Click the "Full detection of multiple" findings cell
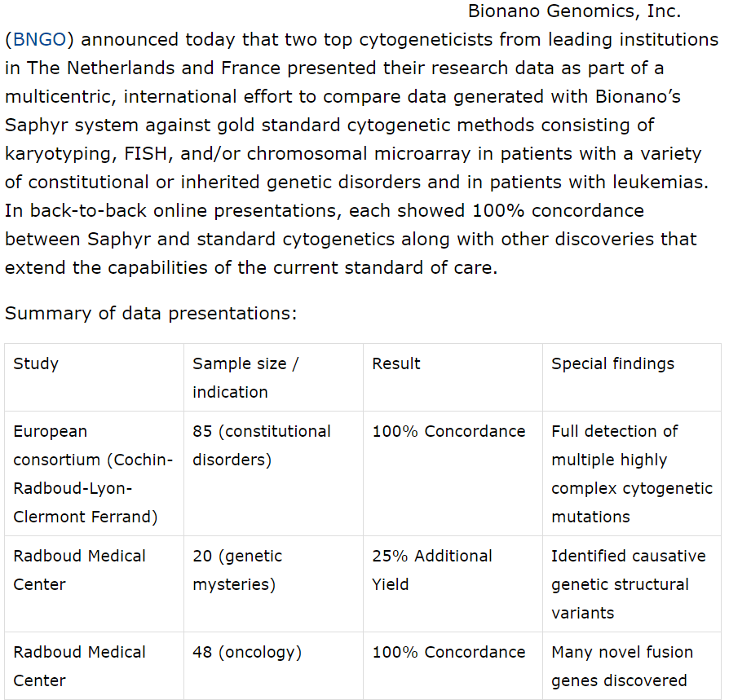 pyautogui.click(x=631, y=473)
